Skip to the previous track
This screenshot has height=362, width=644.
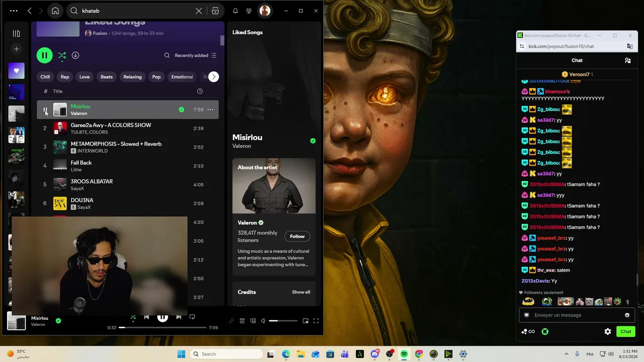tap(146, 317)
